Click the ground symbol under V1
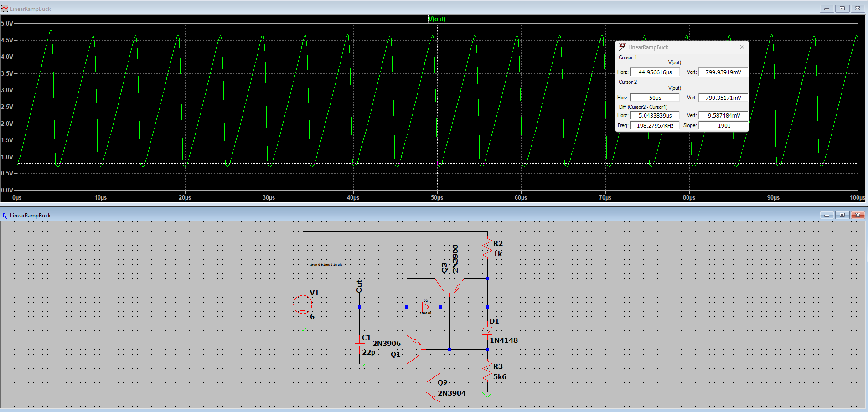Image resolution: width=868 pixels, height=412 pixels. tap(303, 329)
